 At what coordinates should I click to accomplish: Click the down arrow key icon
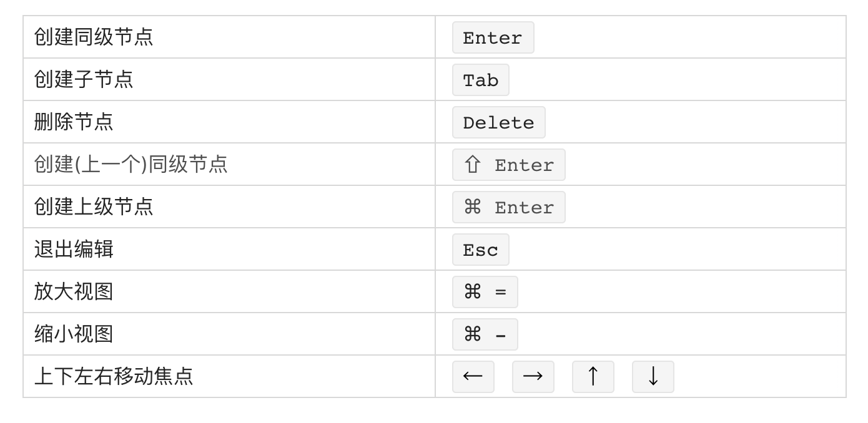click(653, 377)
